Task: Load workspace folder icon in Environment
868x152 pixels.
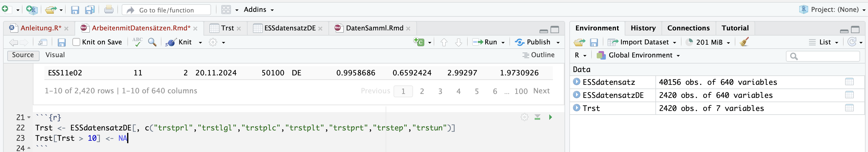Action: click(579, 43)
